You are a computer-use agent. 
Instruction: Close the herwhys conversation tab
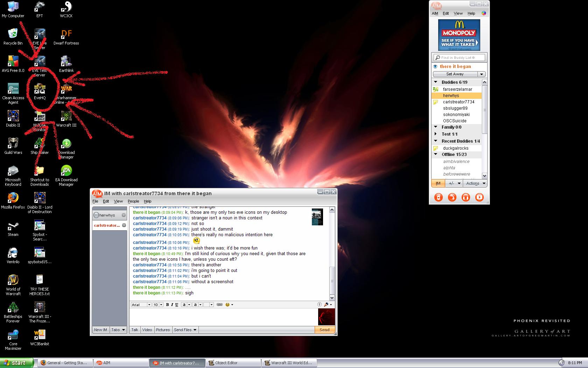click(x=124, y=215)
